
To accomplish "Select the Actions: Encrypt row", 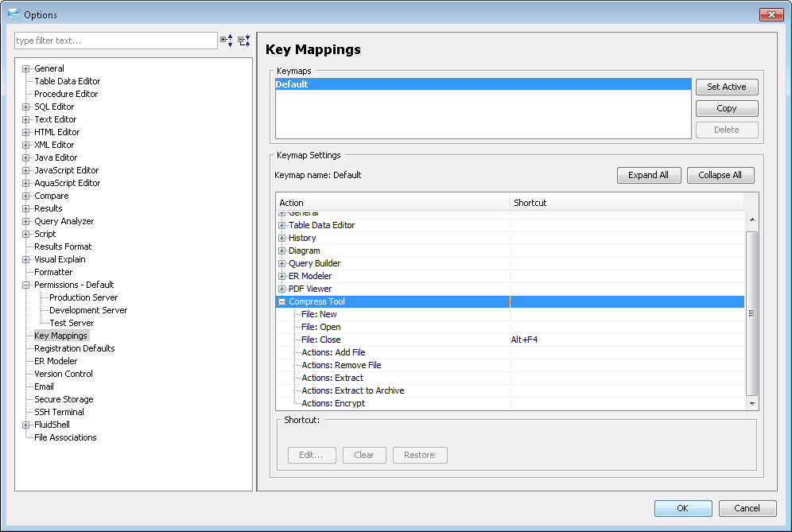I will 511,403.
